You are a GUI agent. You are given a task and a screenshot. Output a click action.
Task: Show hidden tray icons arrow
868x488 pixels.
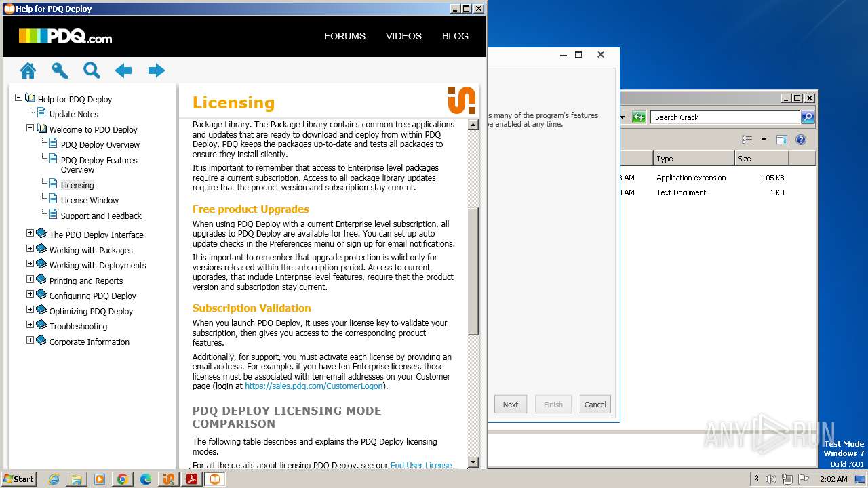click(756, 479)
